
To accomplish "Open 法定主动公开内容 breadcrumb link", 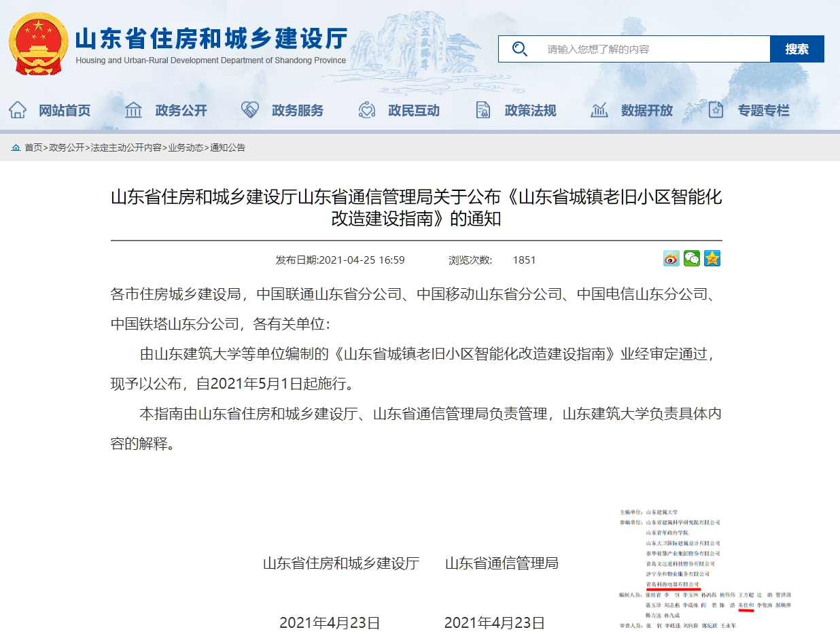I will point(126,147).
